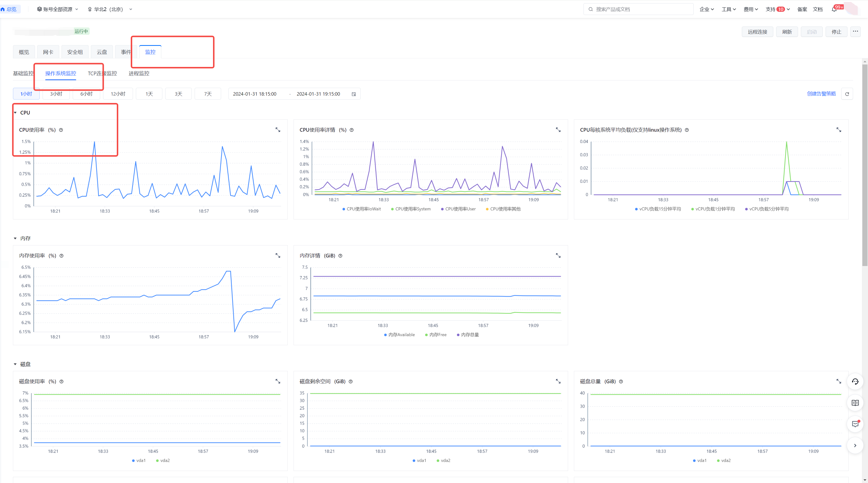Image resolution: width=868 pixels, height=483 pixels.
Task: Click the customer service headset icon
Action: point(855,381)
